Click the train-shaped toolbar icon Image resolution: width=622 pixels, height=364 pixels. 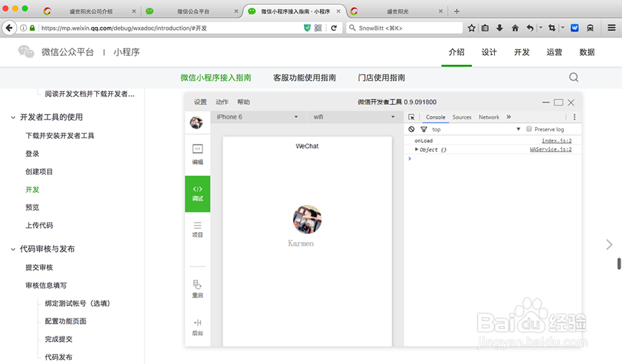pos(590,28)
